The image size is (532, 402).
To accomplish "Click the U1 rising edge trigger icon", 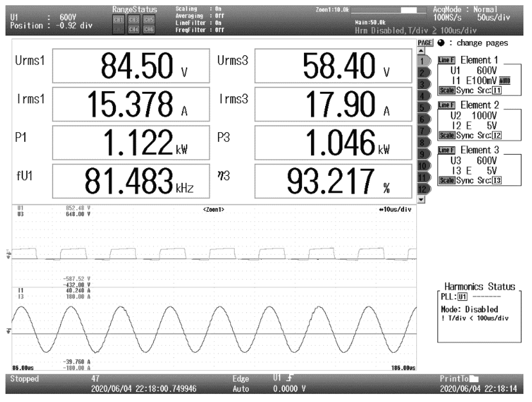I will click(x=290, y=378).
